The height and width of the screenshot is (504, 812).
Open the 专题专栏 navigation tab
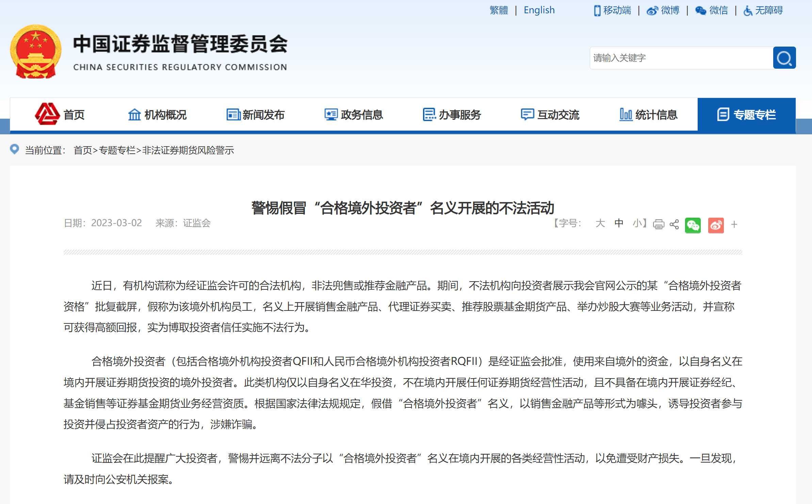tap(746, 115)
